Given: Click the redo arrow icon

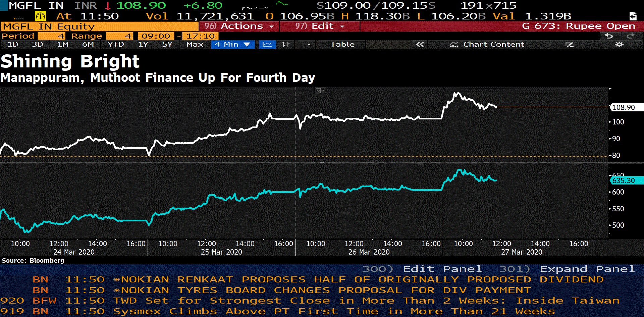Looking at the screenshot, I should [631, 36].
